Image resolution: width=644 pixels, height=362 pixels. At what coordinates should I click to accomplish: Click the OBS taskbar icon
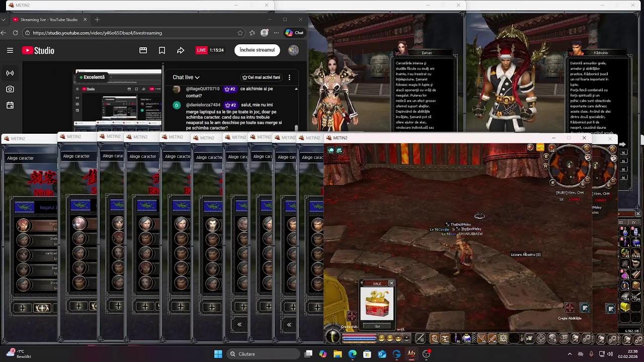tap(426, 354)
